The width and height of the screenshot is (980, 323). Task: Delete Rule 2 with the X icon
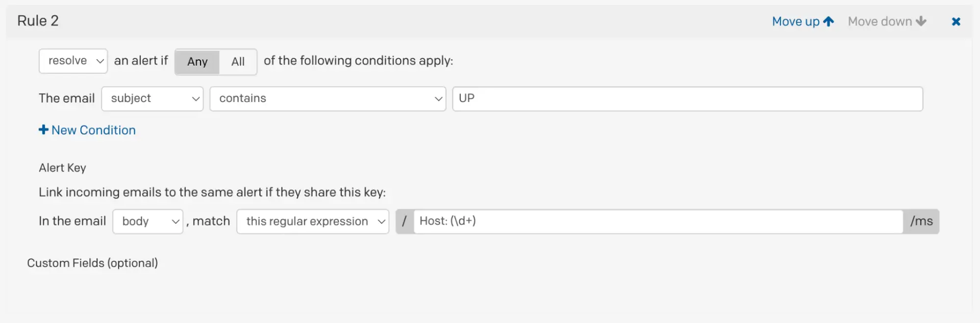(955, 22)
